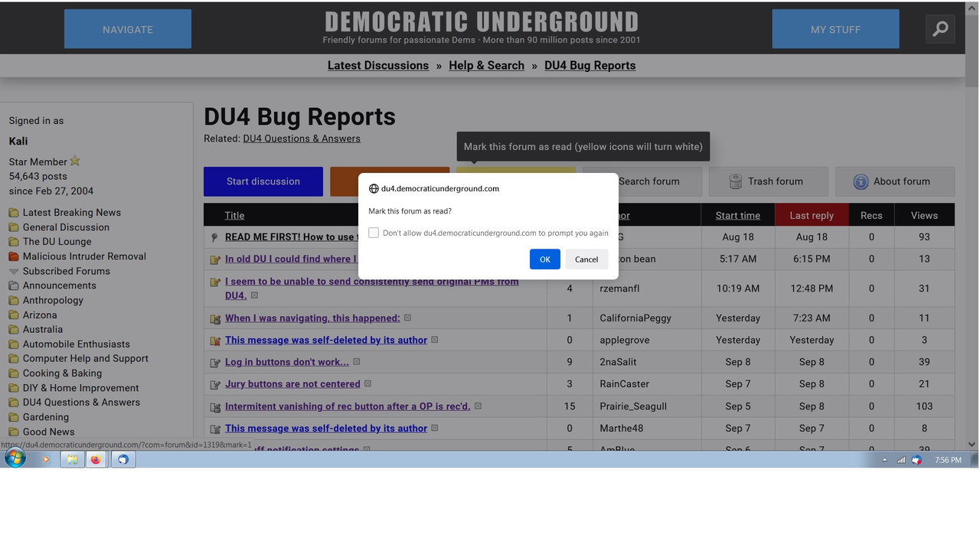The height and width of the screenshot is (551, 980).
Task: Open 'Jury buttons are not centered' thread
Action: pos(292,384)
